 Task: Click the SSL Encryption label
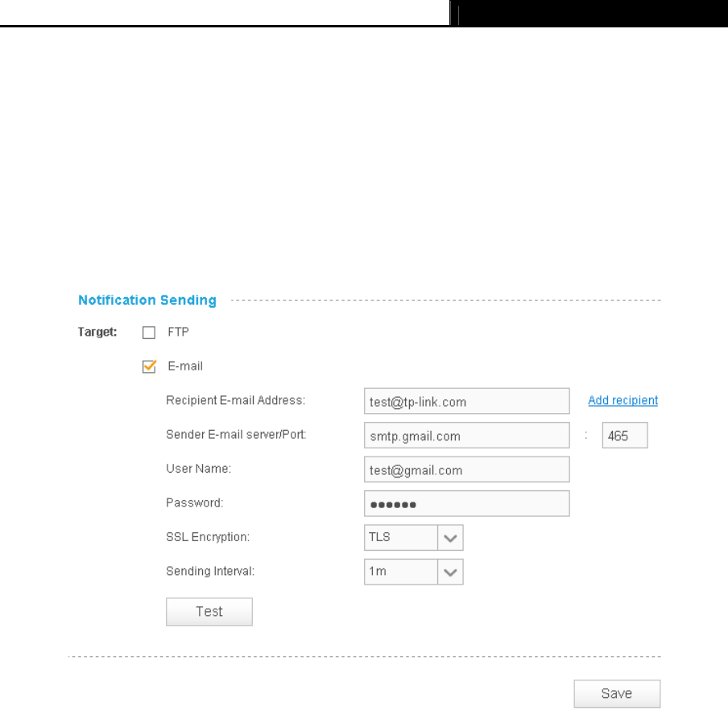[208, 537]
